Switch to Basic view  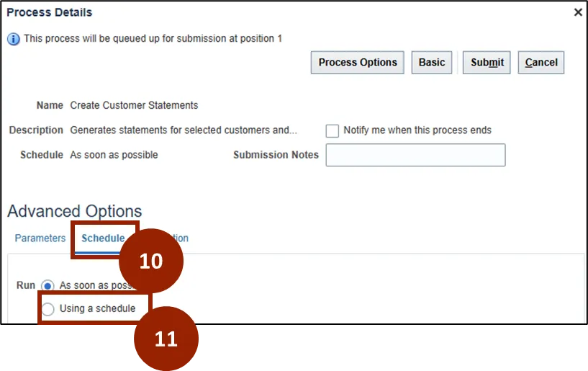(432, 63)
